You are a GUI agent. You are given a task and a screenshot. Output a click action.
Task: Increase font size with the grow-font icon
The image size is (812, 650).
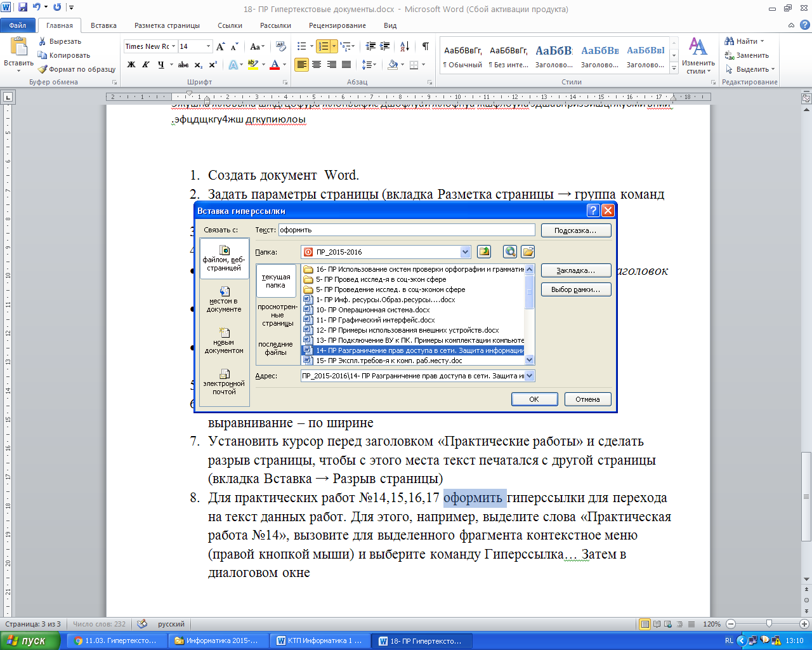pos(220,46)
